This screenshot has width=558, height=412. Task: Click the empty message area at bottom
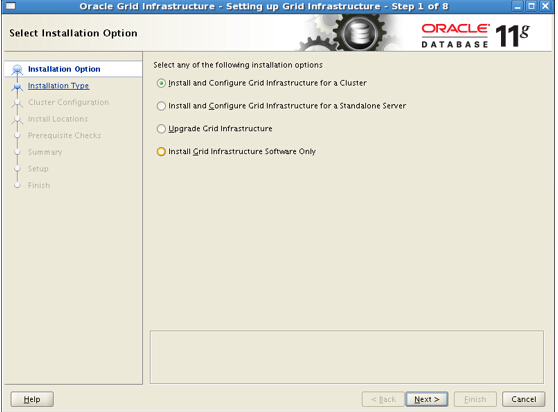(347, 357)
